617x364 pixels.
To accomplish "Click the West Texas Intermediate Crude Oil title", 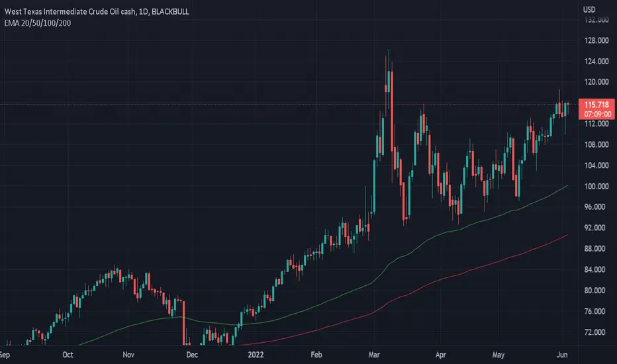I will (x=97, y=11).
